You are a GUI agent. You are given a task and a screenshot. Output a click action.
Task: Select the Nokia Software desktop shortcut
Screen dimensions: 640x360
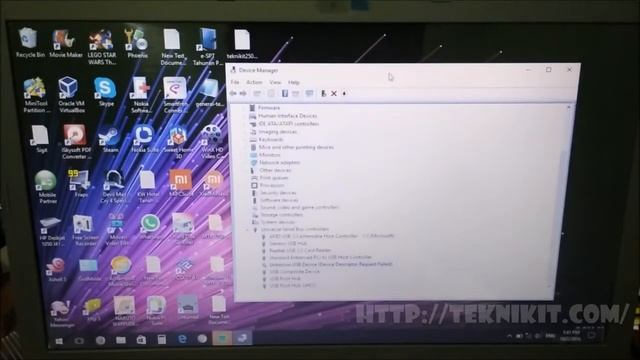click(141, 95)
